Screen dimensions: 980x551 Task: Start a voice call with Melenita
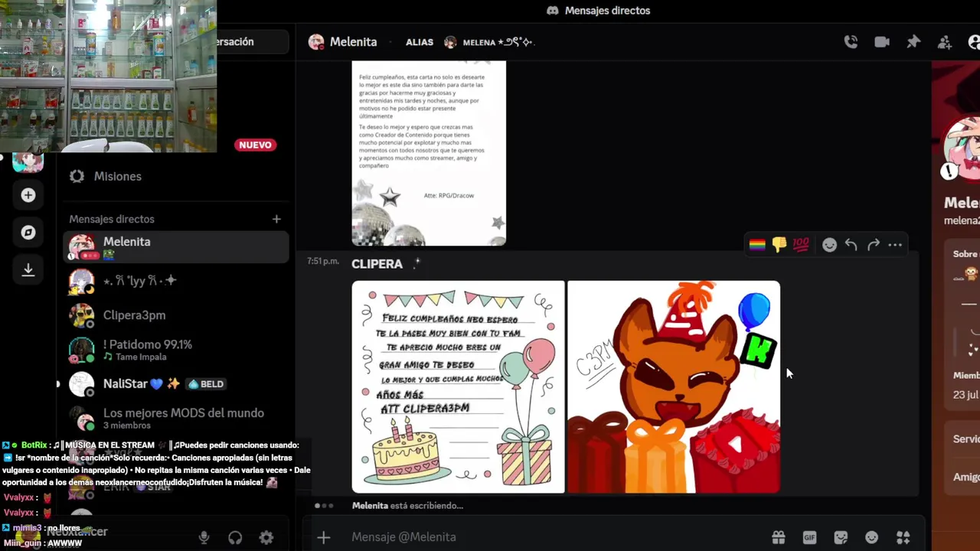(x=851, y=42)
